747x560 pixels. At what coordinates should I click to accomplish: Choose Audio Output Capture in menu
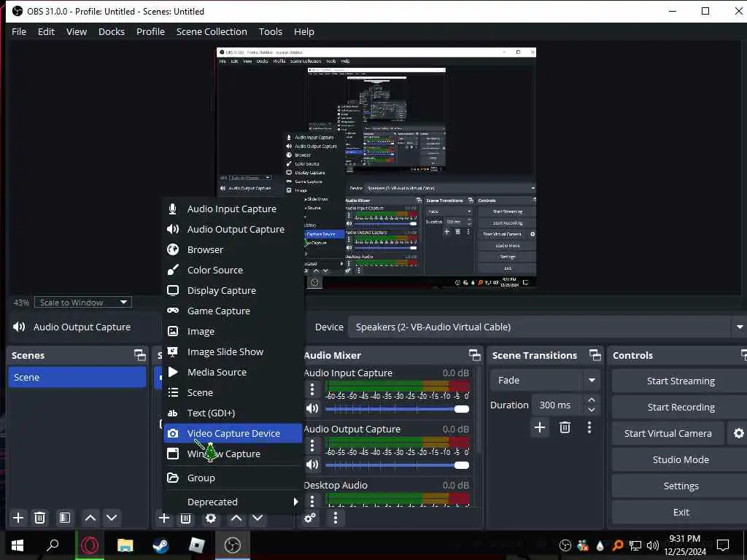[233, 230]
